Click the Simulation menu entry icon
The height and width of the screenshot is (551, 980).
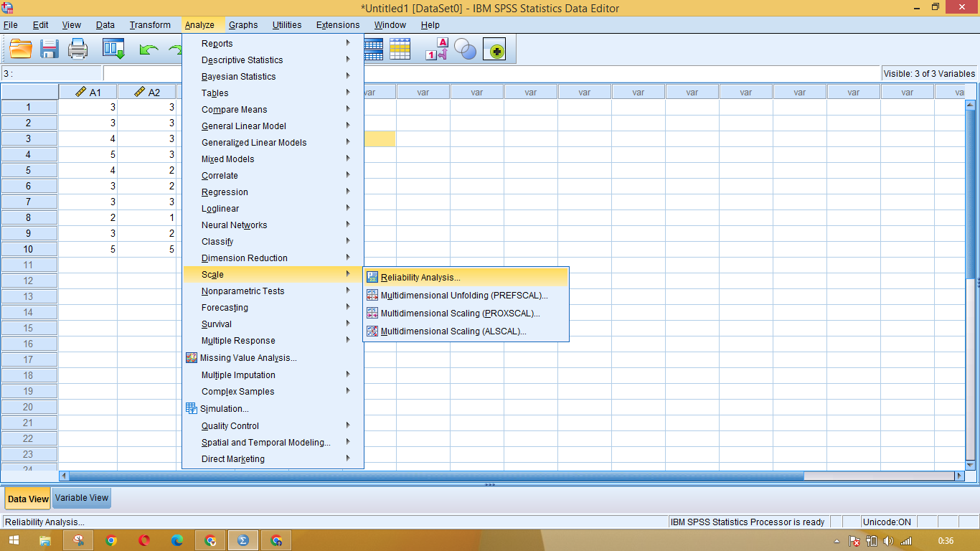click(191, 408)
